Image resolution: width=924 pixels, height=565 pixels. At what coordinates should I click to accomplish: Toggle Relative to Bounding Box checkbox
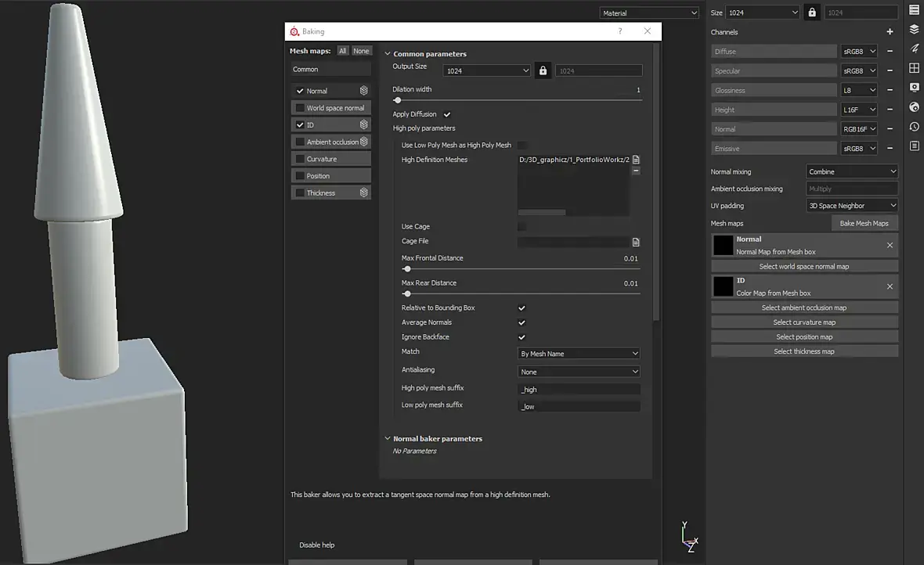[522, 308]
